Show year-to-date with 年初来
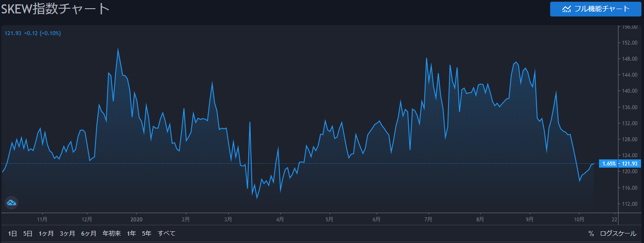The width and height of the screenshot is (644, 243). [112, 233]
